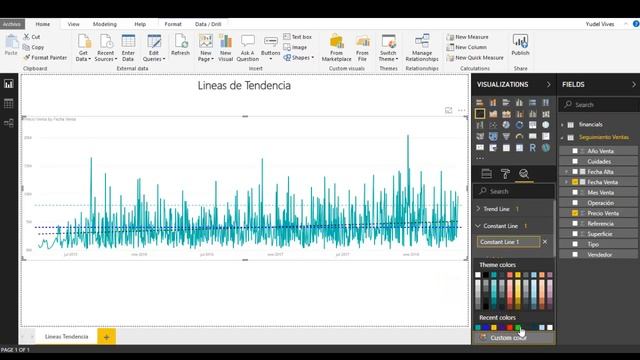Select the gauge visual
This screenshot has width=640, height=360.
coord(519,136)
